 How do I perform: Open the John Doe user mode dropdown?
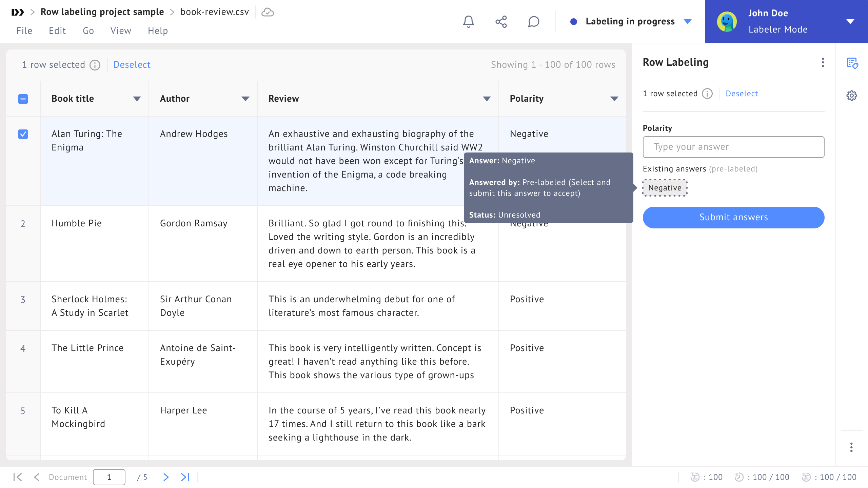point(850,22)
